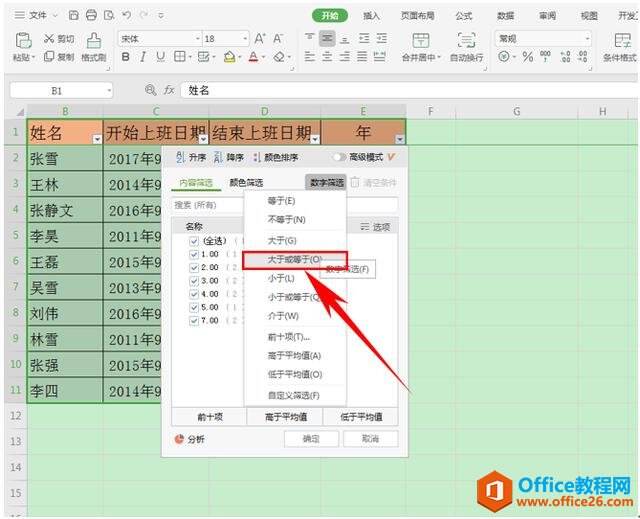Screen dimensions: 640x519
Task: Click the Underline formatting icon
Action: (x=160, y=57)
